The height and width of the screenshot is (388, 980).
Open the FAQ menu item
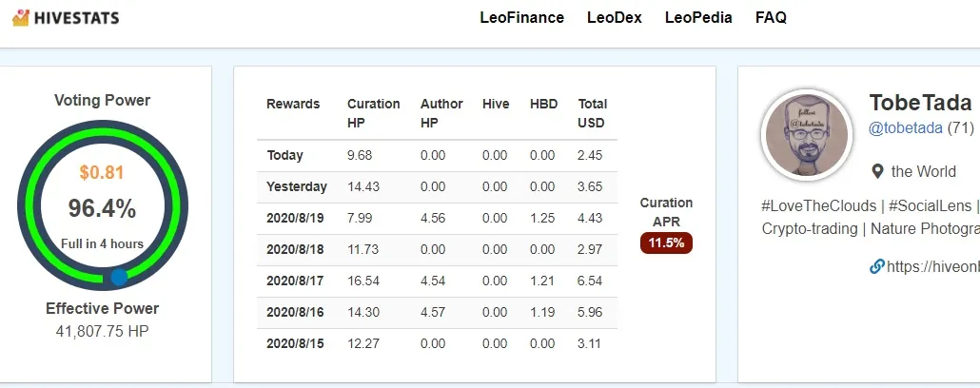coord(772,17)
